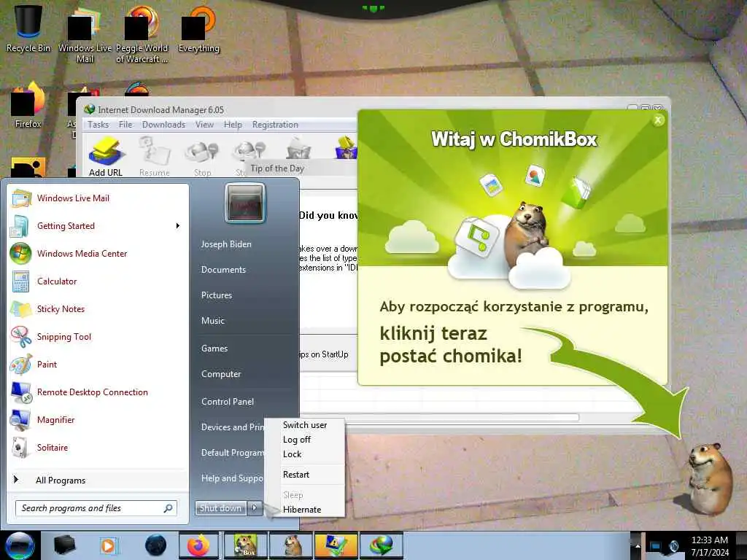Launch Calculator from Start menu
747x560 pixels.
[x=98, y=281]
